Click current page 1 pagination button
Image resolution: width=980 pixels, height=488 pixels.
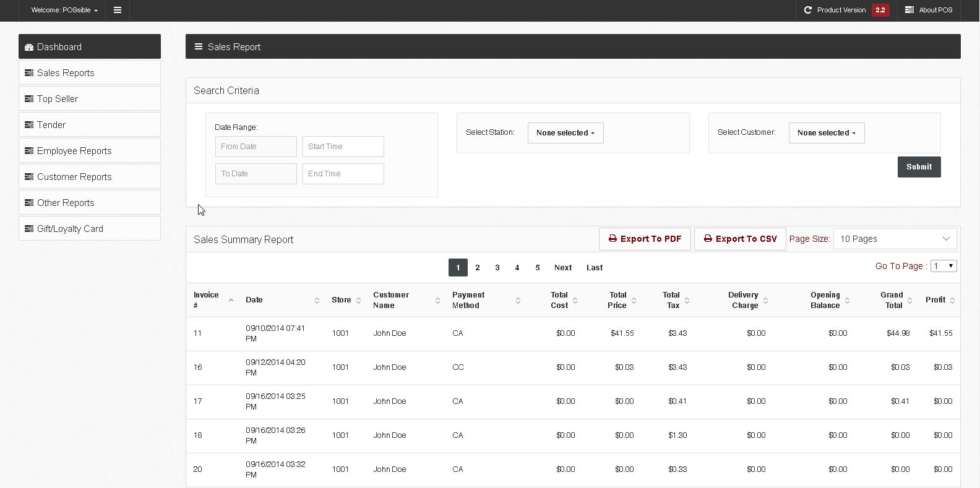(x=458, y=268)
